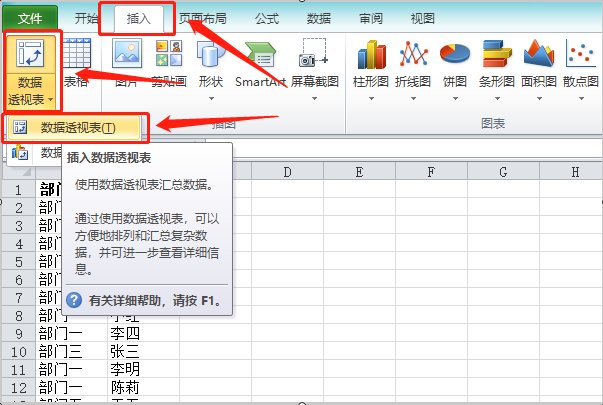Switch to the 页面布局 tab

coord(203,18)
